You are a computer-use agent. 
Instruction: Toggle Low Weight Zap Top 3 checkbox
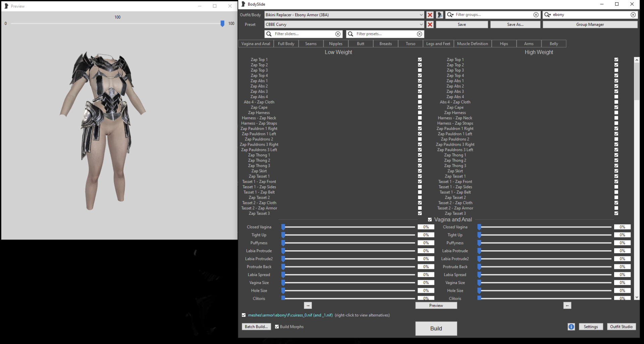(x=420, y=70)
